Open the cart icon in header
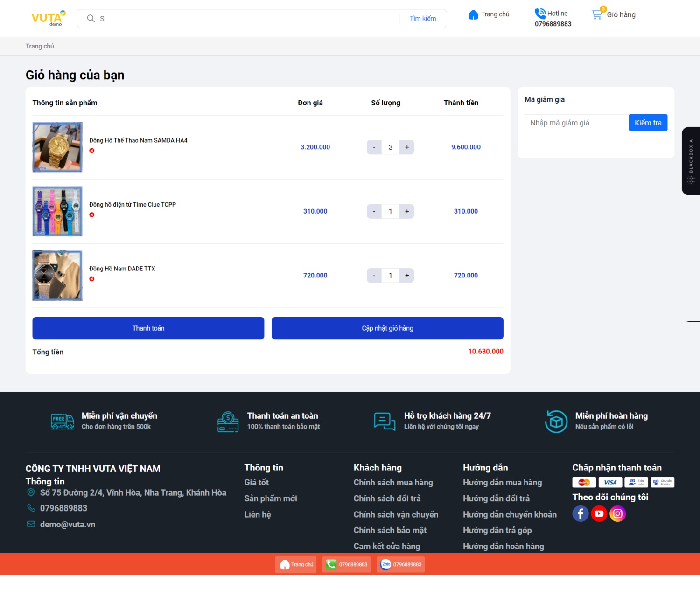The height and width of the screenshot is (595, 700). coord(597,14)
